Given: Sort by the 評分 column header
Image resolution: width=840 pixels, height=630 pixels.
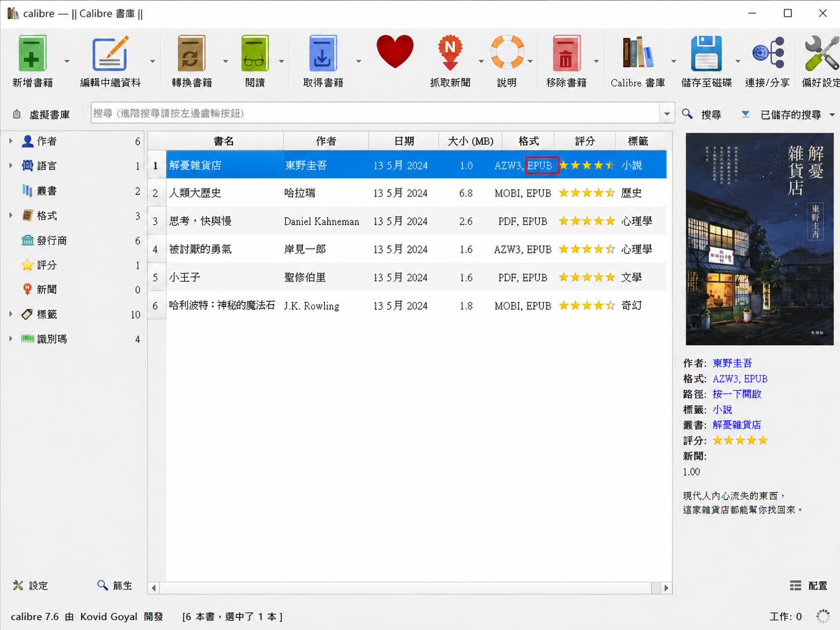Looking at the screenshot, I should (x=585, y=141).
